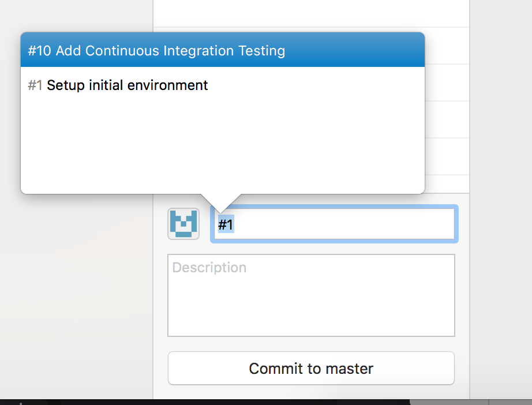Click the changes list row beside the blue header

(x=447, y=46)
